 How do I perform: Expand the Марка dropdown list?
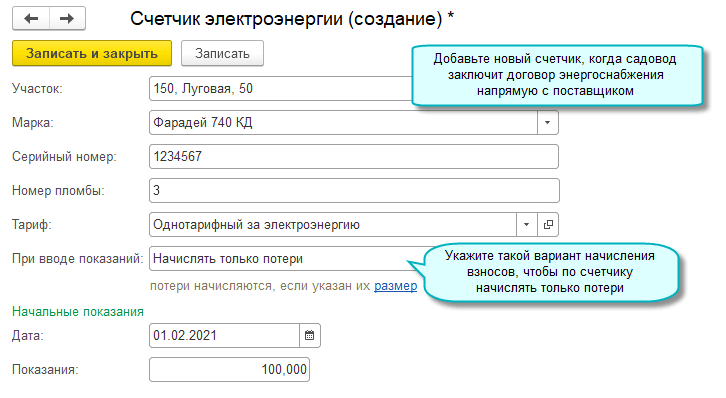click(x=548, y=123)
